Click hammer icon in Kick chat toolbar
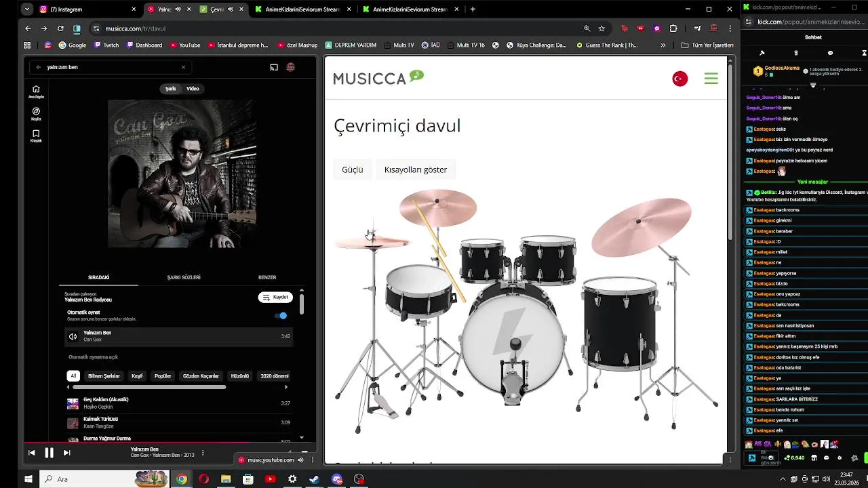This screenshot has width=868, height=488. (762, 53)
